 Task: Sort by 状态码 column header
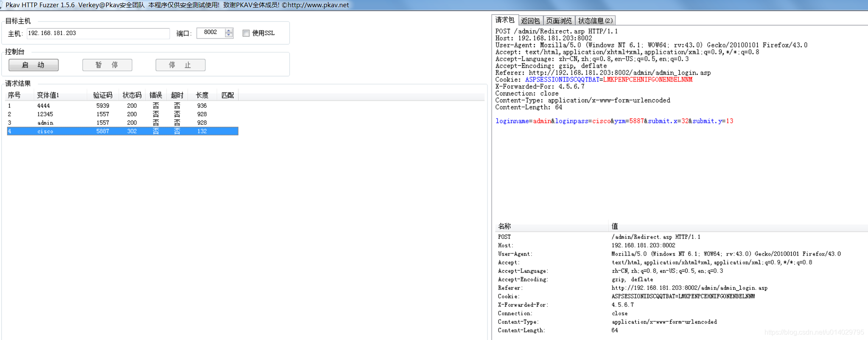click(x=132, y=95)
